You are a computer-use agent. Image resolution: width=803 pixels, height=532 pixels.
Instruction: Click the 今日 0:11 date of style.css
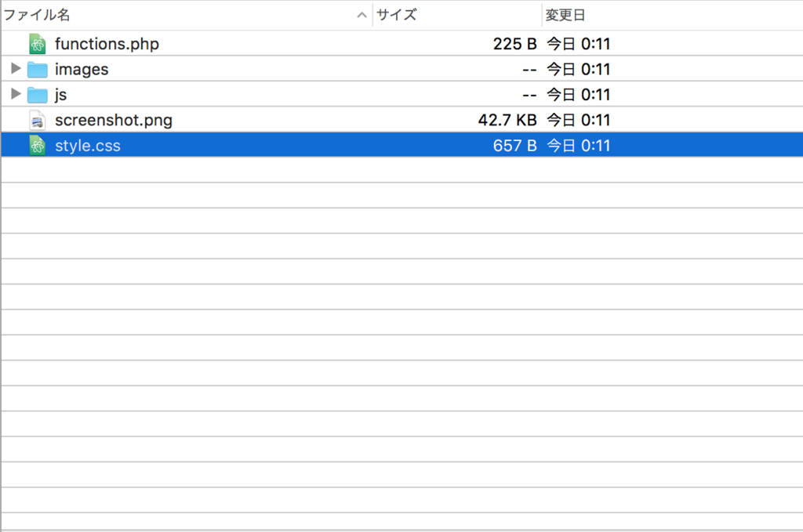click(580, 145)
